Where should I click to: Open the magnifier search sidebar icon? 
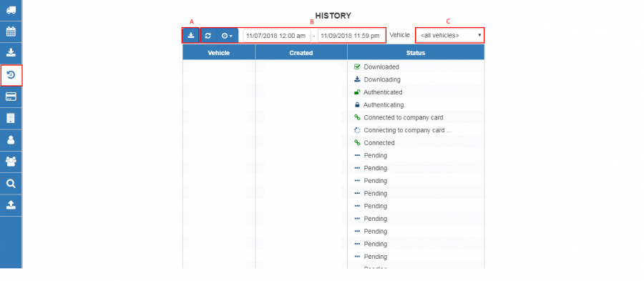coord(11,183)
